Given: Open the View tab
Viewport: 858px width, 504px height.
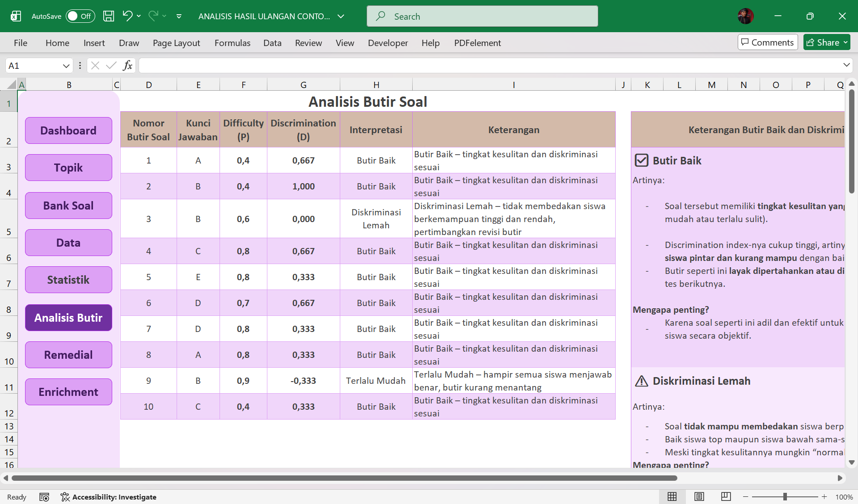Looking at the screenshot, I should click(x=345, y=43).
